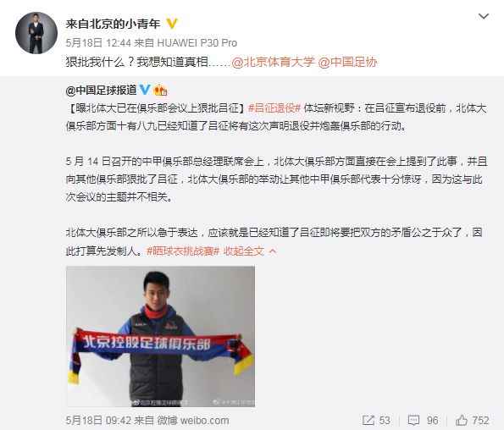This screenshot has width=504, height=430.
Task: Click the poster's round avatar photo
Action: click(36, 33)
